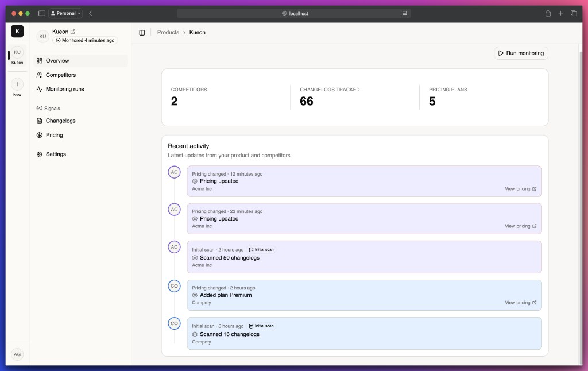The height and width of the screenshot is (371, 588).
Task: Click the localhost address bar
Action: (x=294, y=14)
